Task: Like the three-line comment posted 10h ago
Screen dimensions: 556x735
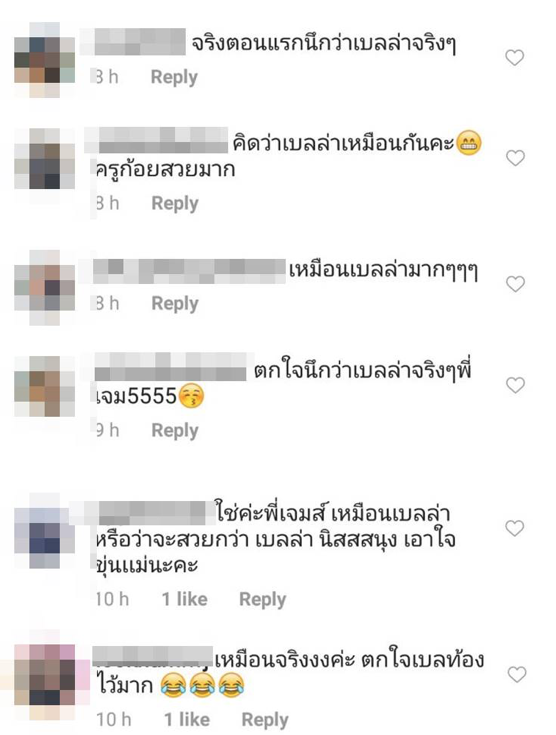Action: point(514,528)
